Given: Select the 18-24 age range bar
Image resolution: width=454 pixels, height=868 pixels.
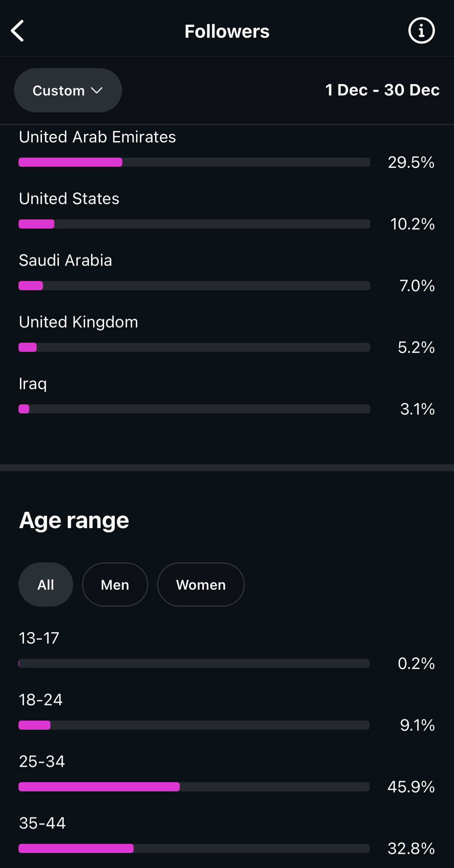Looking at the screenshot, I should (x=194, y=725).
